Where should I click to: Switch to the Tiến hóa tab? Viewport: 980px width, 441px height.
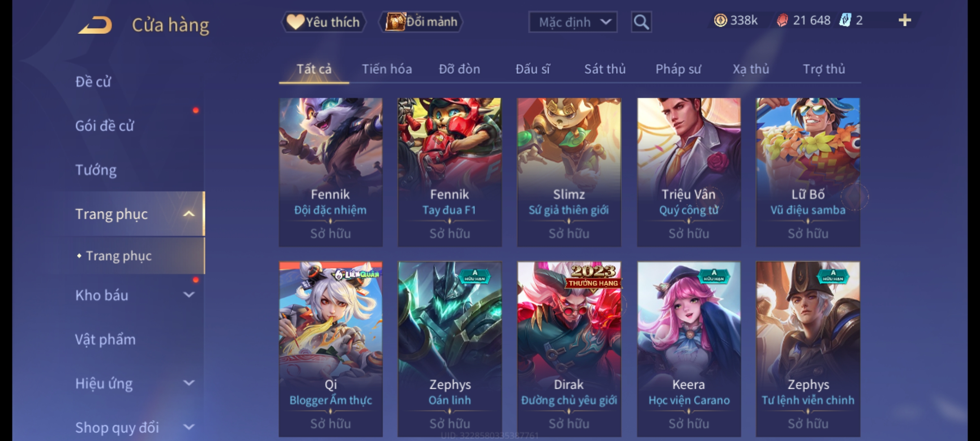[387, 69]
